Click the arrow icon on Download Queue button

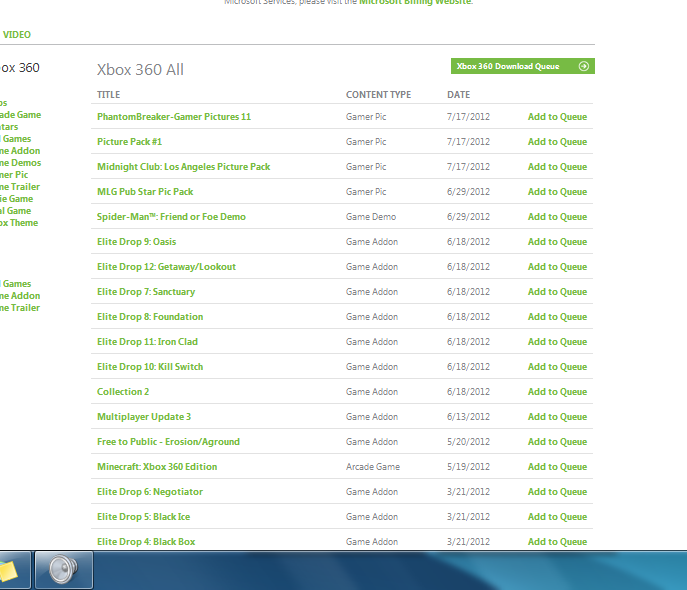(584, 66)
